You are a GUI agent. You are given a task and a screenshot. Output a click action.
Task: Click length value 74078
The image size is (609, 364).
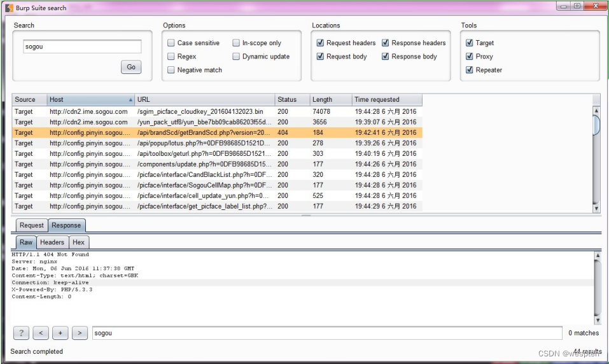point(321,111)
